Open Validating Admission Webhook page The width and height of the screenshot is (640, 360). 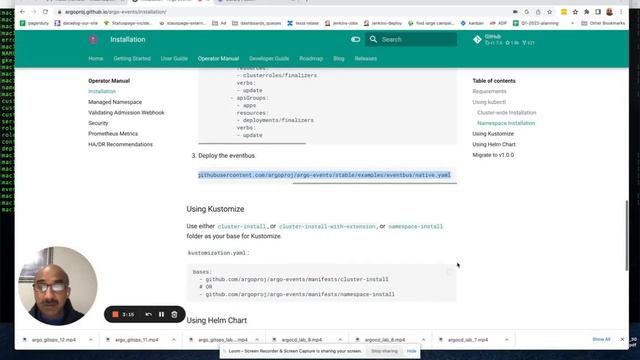coord(126,113)
